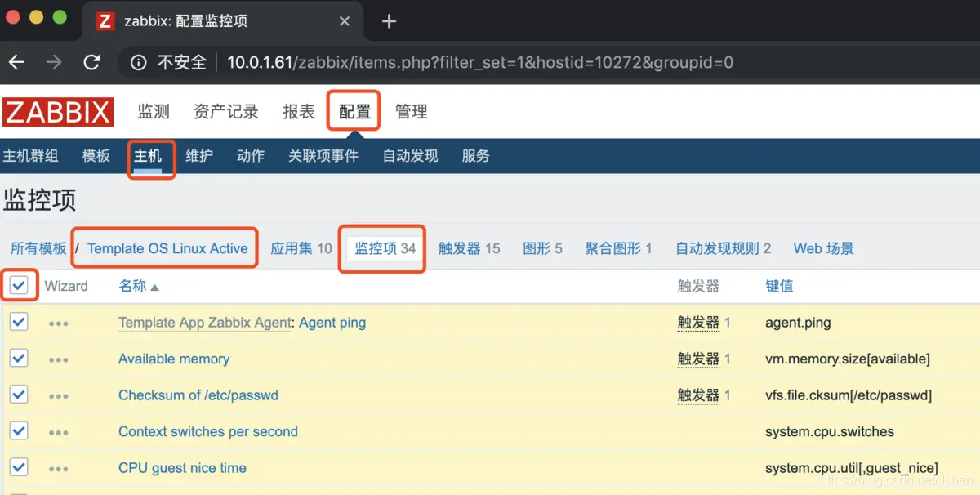
Task: Open Checksum of /etc/passwd item
Action: click(198, 395)
